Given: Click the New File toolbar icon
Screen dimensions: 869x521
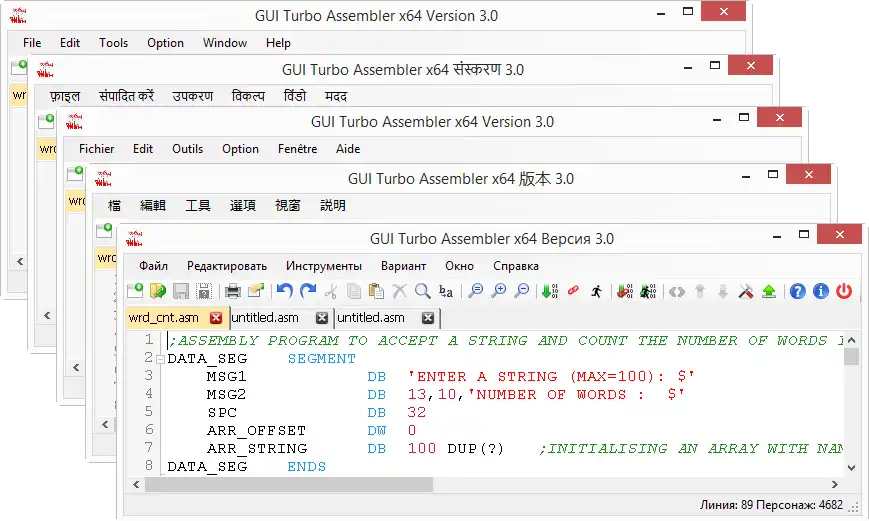Looking at the screenshot, I should coord(135,291).
